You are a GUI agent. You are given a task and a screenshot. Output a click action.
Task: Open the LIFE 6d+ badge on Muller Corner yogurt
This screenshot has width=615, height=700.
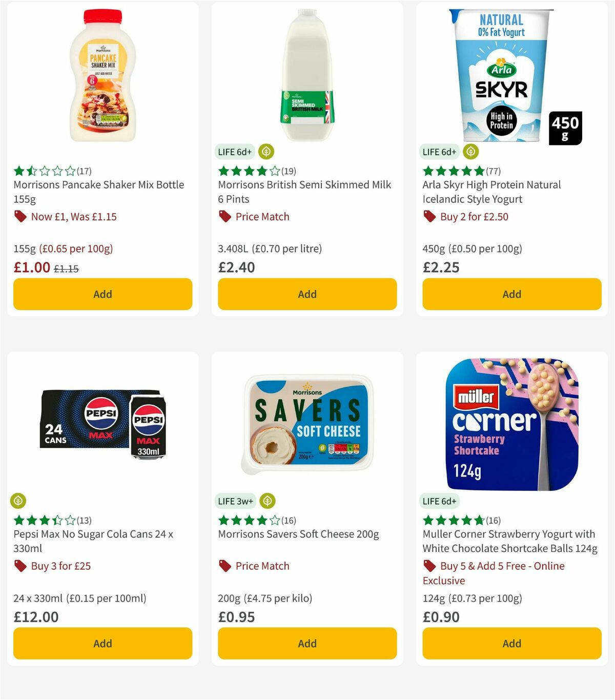440,501
